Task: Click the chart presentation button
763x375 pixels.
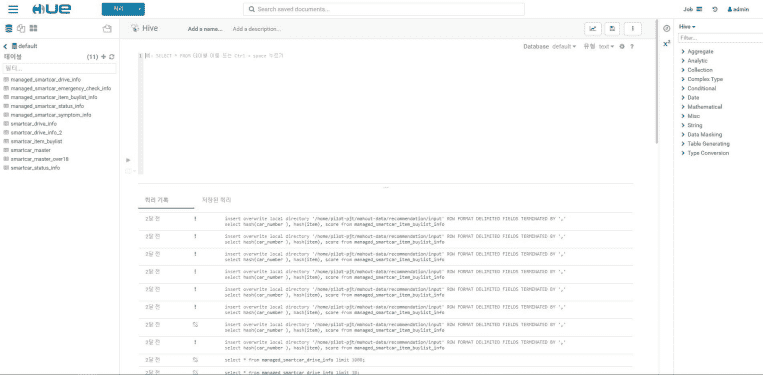Action: [593, 29]
